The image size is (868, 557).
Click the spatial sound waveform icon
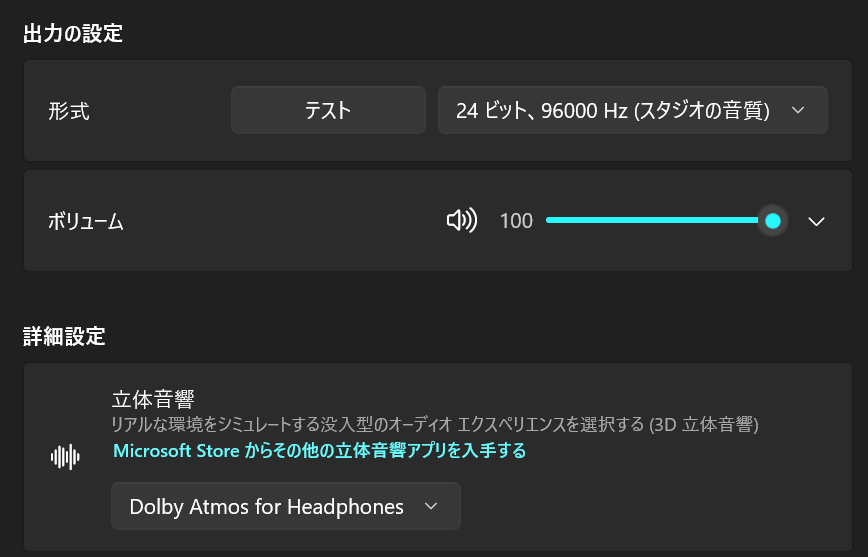click(x=65, y=457)
